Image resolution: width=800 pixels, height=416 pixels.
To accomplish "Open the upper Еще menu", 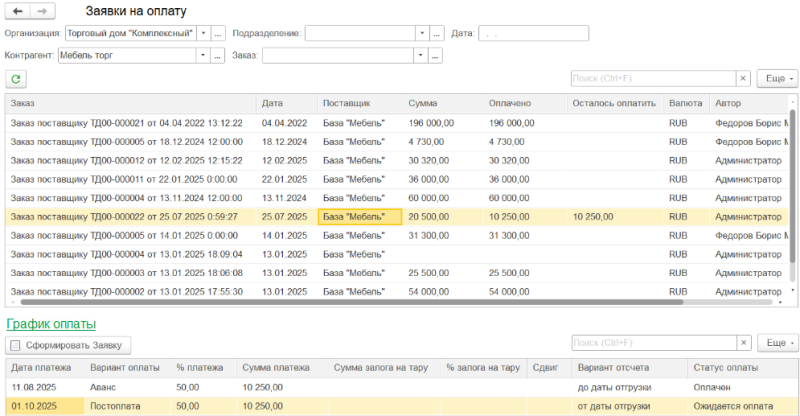I will [777, 78].
